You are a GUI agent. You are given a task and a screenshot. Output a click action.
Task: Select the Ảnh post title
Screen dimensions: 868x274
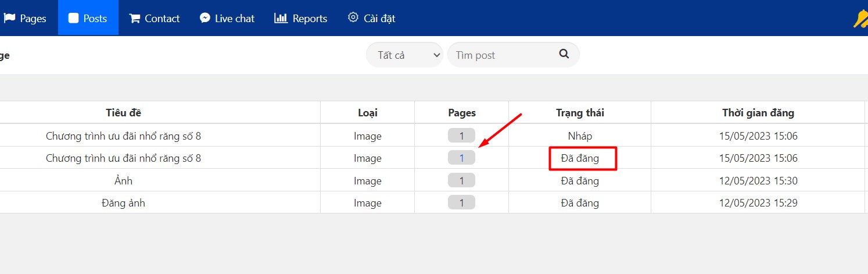(123, 181)
